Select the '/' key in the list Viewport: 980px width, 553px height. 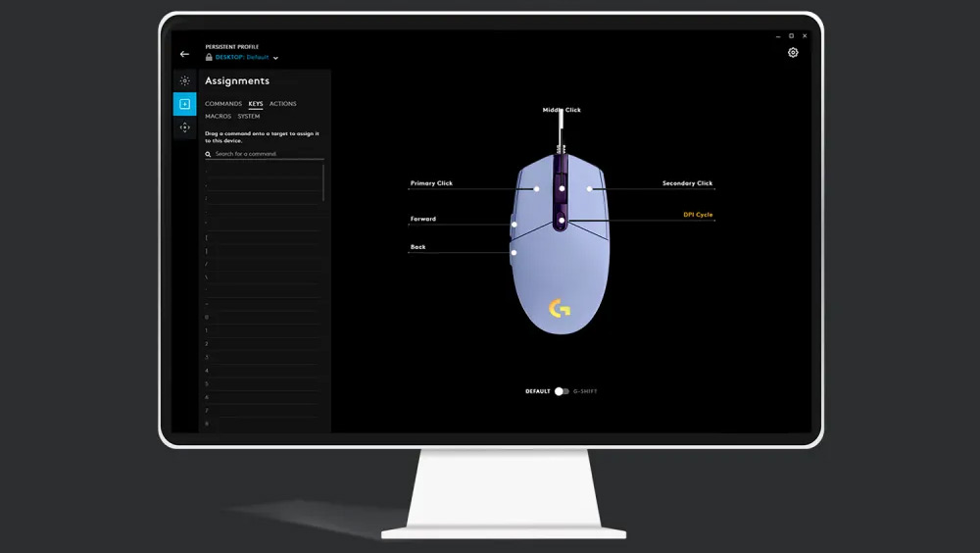tap(263, 264)
